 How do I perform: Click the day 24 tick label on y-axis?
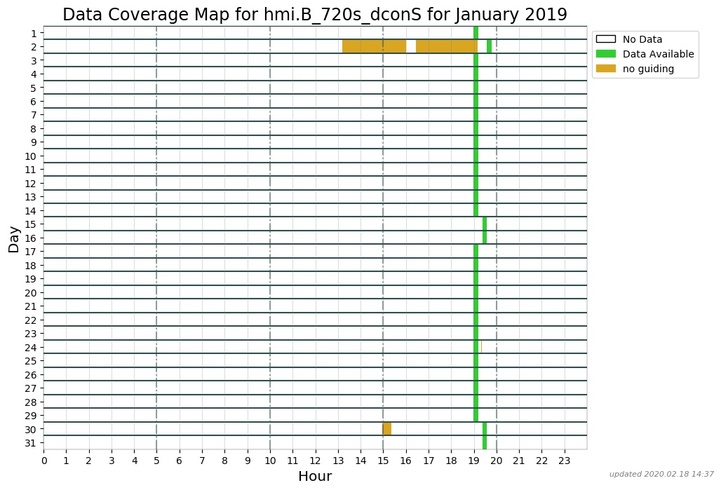pos(31,347)
